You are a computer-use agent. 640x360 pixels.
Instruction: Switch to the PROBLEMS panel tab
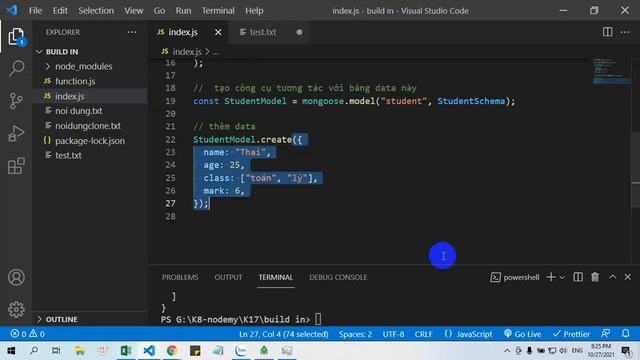180,277
